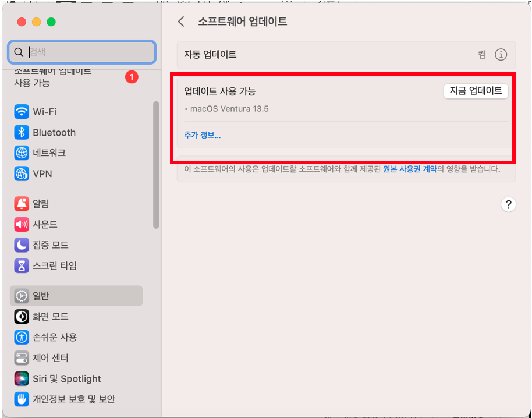Image resolution: width=532 pixels, height=418 pixels.
Task: Open Wi-Fi settings icon in sidebar
Action: tap(22, 112)
